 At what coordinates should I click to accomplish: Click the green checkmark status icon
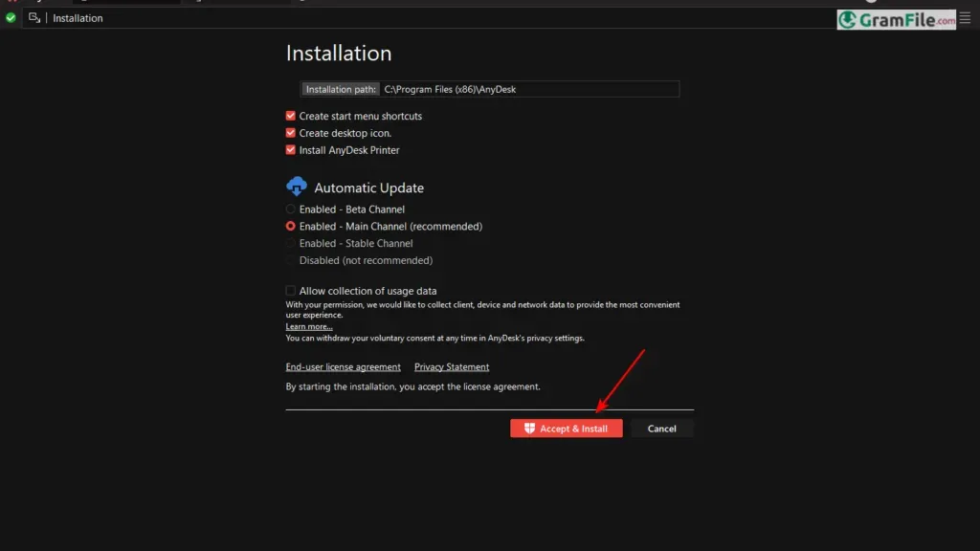pyautogui.click(x=11, y=18)
